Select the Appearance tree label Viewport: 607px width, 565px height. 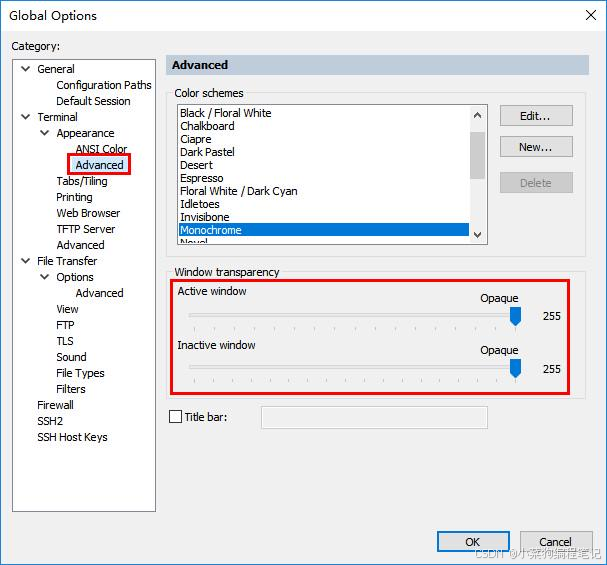pyautogui.click(x=85, y=133)
